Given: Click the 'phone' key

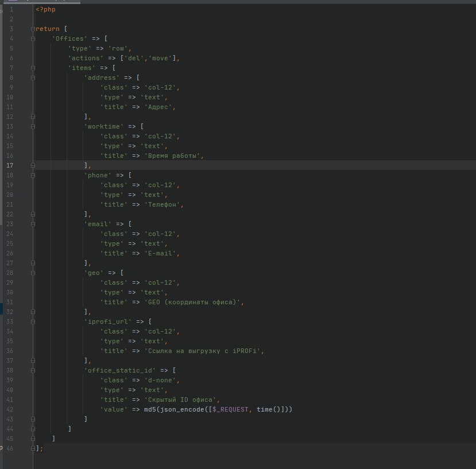Looking at the screenshot, I should tap(98, 175).
